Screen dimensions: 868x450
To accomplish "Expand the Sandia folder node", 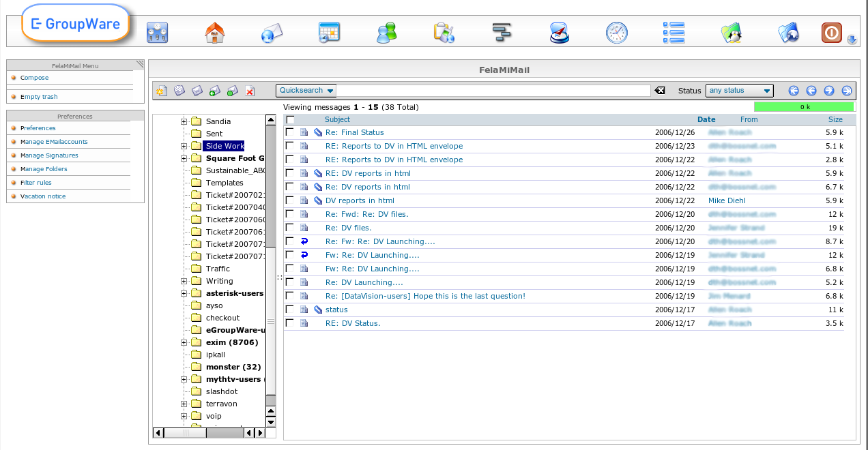I will (x=184, y=121).
